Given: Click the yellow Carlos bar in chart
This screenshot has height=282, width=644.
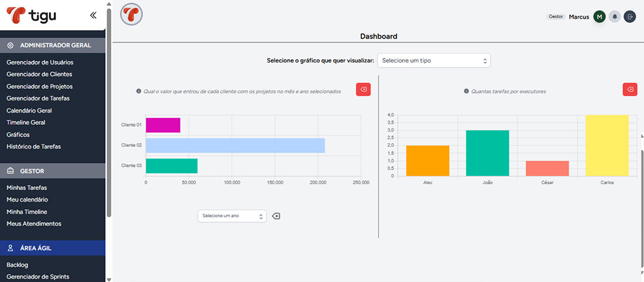Looking at the screenshot, I should pyautogui.click(x=607, y=146).
